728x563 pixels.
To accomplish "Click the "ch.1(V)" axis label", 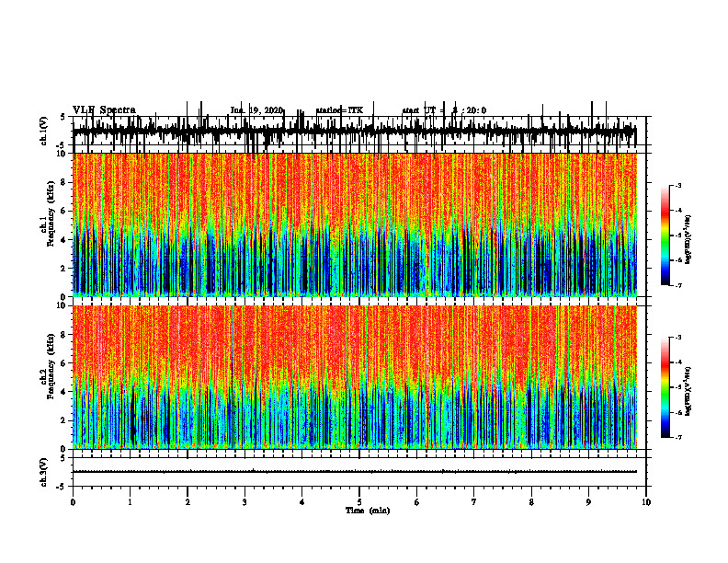I will 43,131.
